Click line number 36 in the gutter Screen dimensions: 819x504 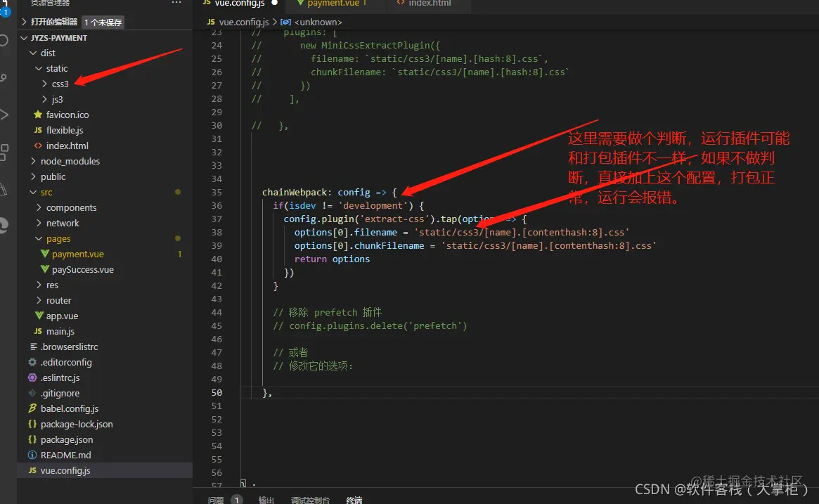(x=217, y=205)
